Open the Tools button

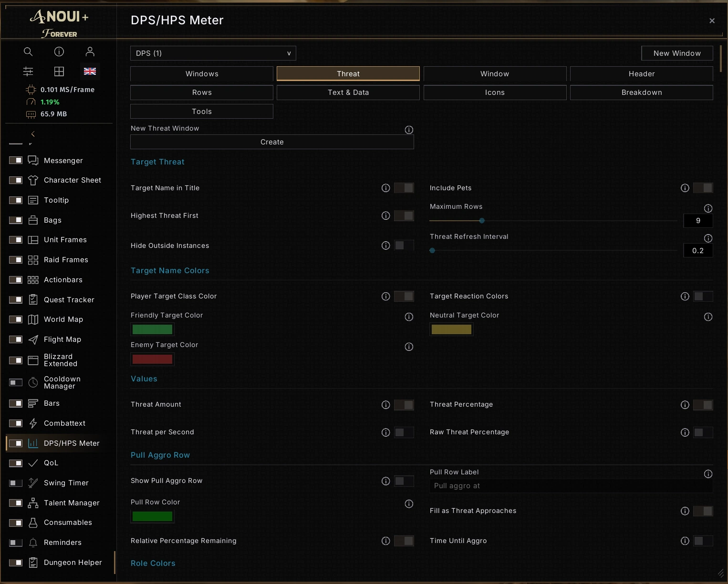(x=202, y=112)
